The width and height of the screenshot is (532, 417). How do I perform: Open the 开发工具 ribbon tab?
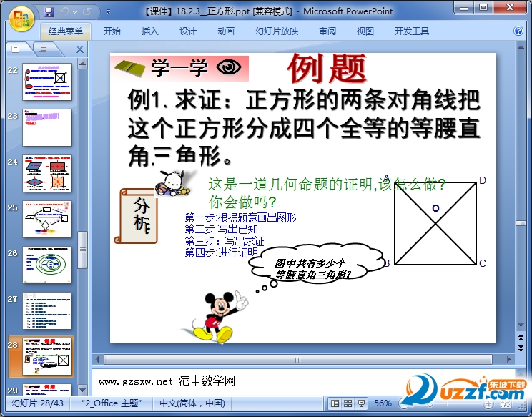coord(412,31)
